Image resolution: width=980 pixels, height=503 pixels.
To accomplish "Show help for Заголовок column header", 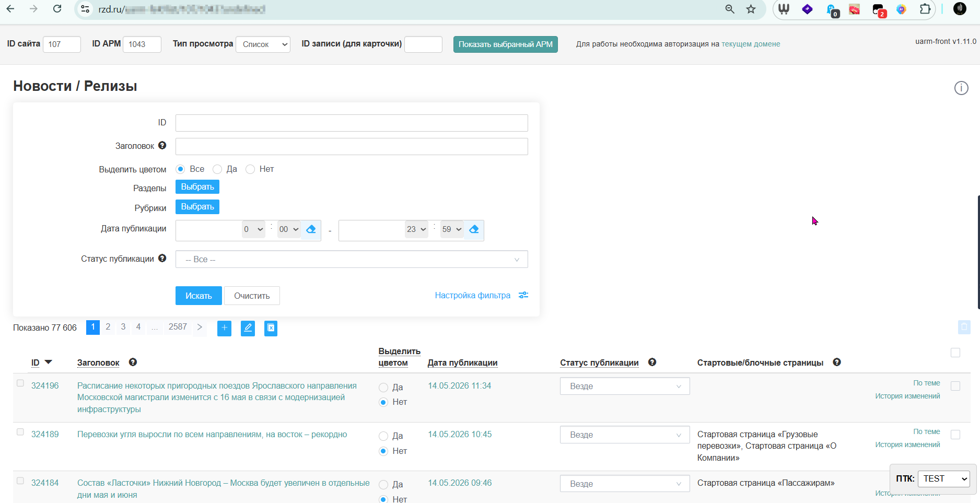I will click(x=133, y=362).
